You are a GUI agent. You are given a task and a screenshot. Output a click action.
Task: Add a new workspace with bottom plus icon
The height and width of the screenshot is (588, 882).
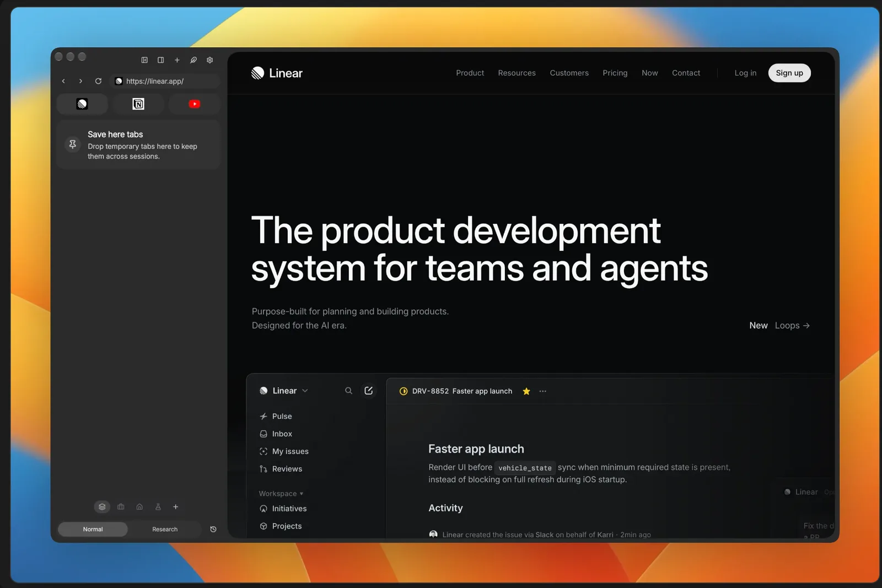point(176,507)
